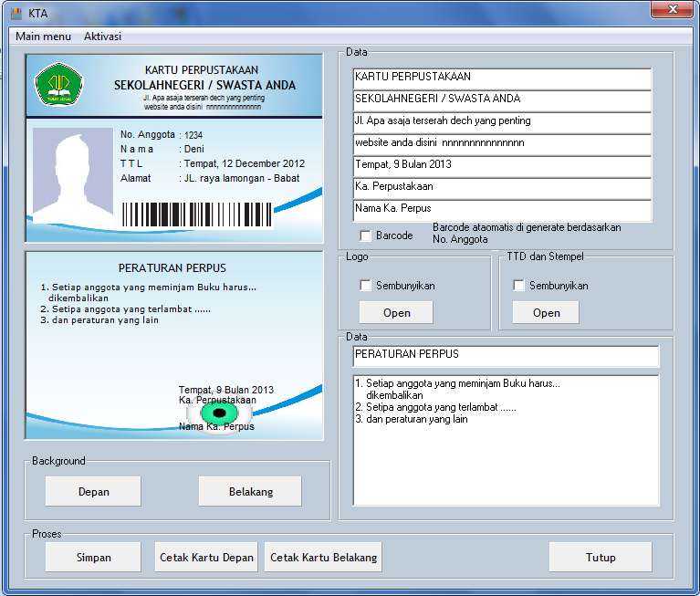Click the TTL date 12 December 2012
Image resolution: width=700 pixels, height=596 pixels.
264,164
